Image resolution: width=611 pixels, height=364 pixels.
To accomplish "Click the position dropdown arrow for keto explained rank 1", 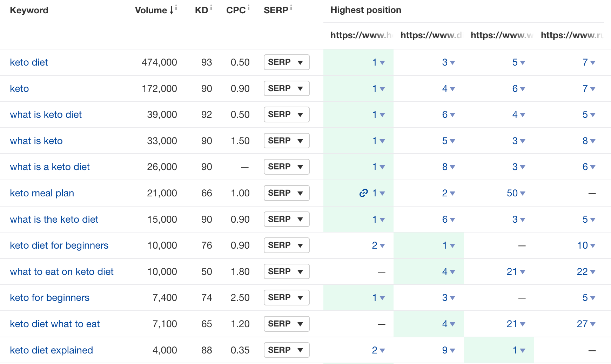I will click(x=522, y=350).
